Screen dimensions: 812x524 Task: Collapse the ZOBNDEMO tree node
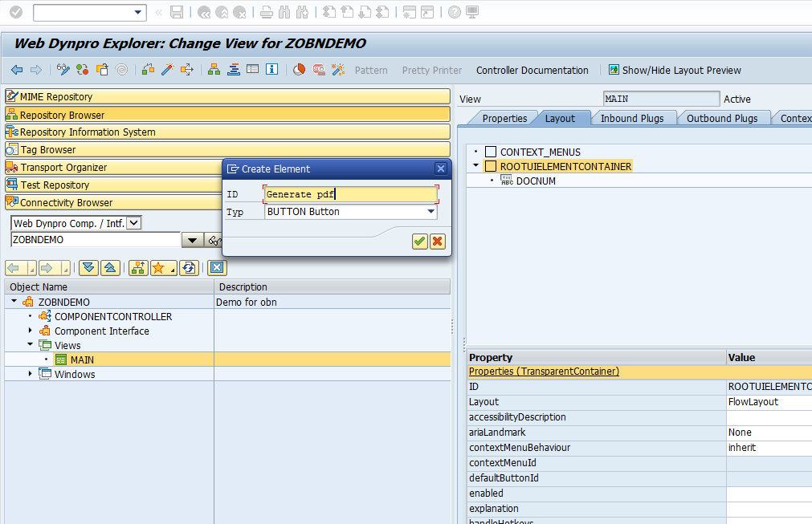tap(14, 301)
